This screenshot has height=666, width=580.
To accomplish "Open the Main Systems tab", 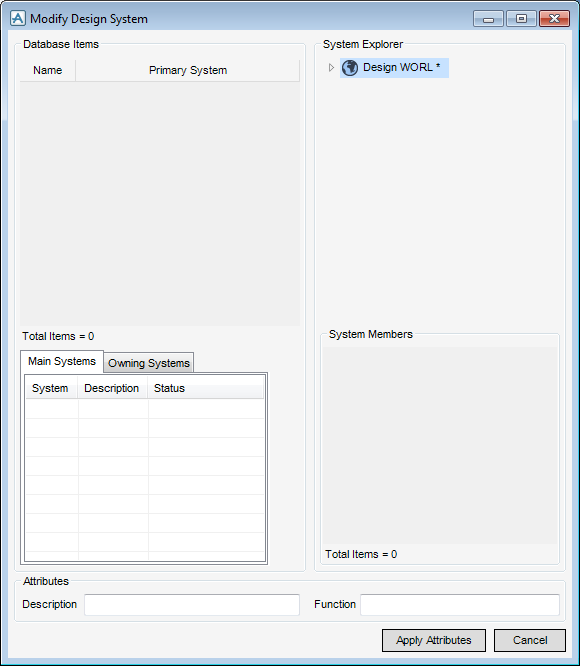I will [x=62, y=361].
